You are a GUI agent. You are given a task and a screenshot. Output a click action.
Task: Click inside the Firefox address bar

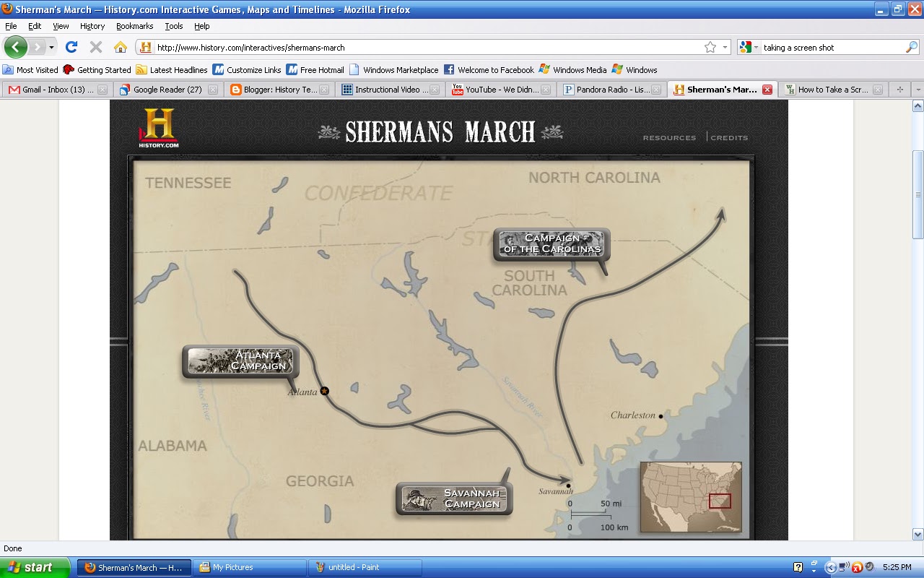361,47
